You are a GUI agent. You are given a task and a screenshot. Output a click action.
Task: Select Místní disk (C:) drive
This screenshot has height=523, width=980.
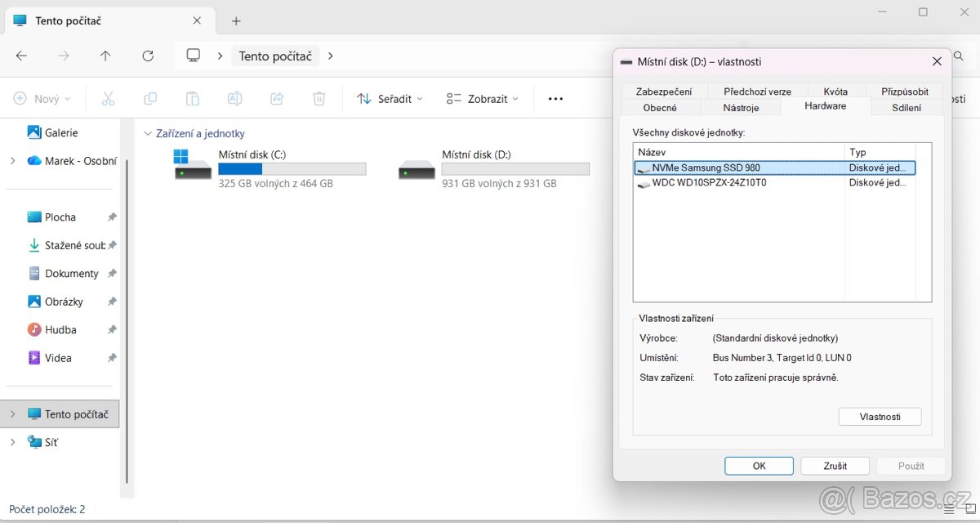coord(269,168)
